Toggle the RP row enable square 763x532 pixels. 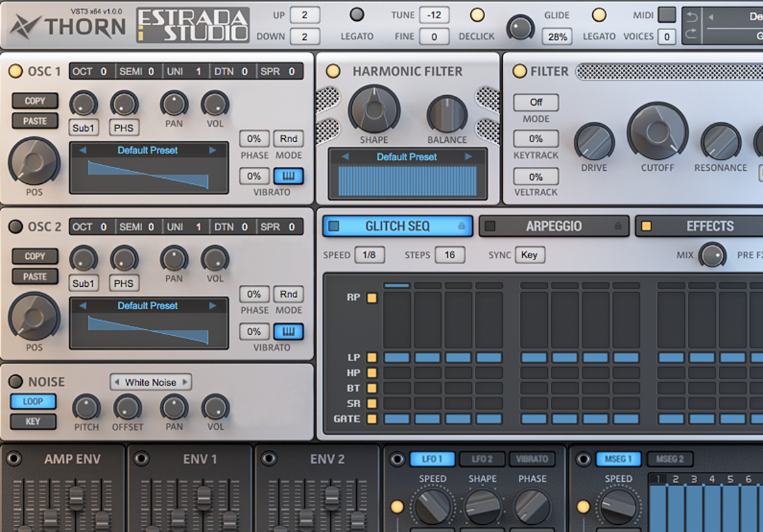point(372,297)
